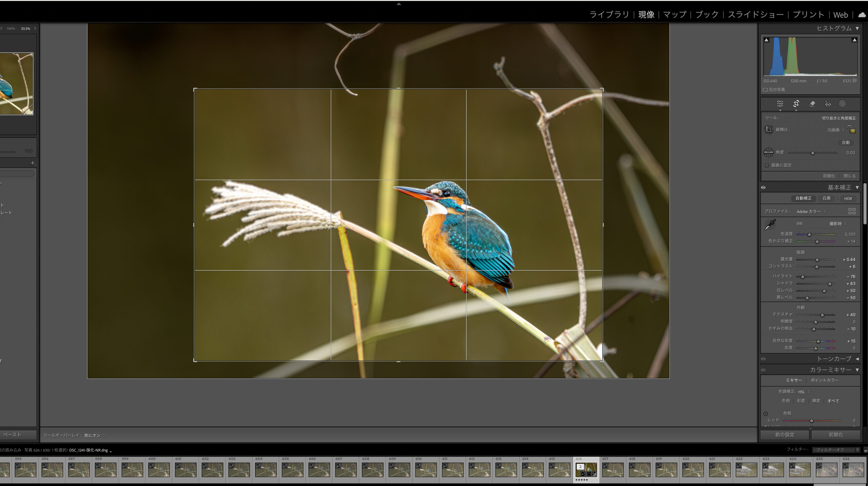Toggle visibility eye for カラーミキサー panel

pos(763,370)
